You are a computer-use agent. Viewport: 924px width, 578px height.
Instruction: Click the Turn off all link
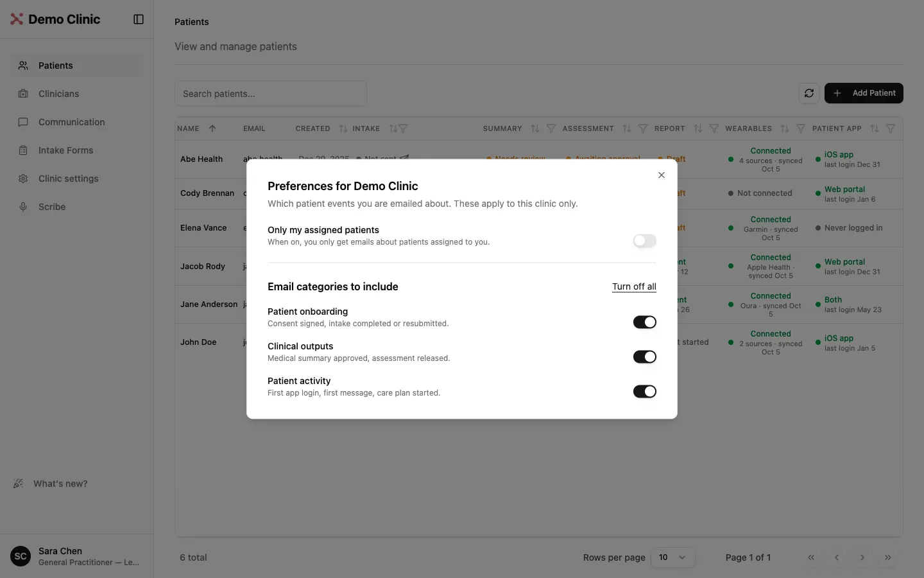tap(634, 286)
